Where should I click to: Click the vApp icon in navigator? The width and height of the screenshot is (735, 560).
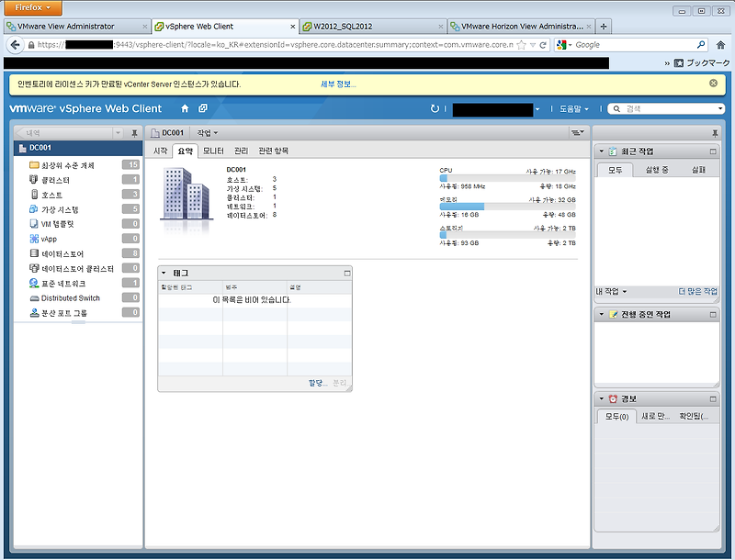tap(34, 239)
